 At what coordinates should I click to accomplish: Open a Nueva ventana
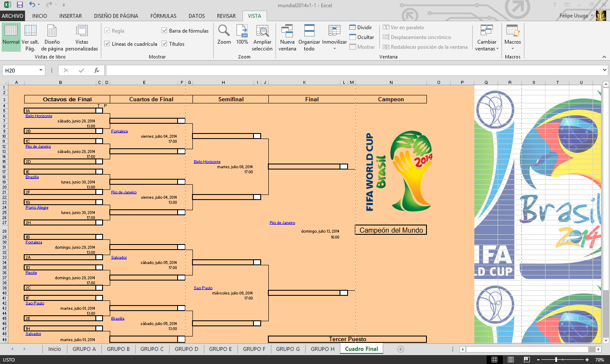point(287,37)
